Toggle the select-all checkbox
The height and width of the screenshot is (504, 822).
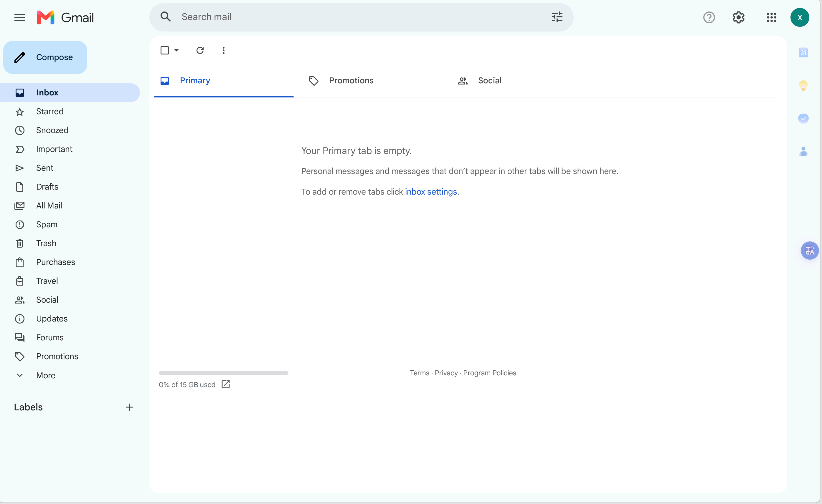[164, 50]
